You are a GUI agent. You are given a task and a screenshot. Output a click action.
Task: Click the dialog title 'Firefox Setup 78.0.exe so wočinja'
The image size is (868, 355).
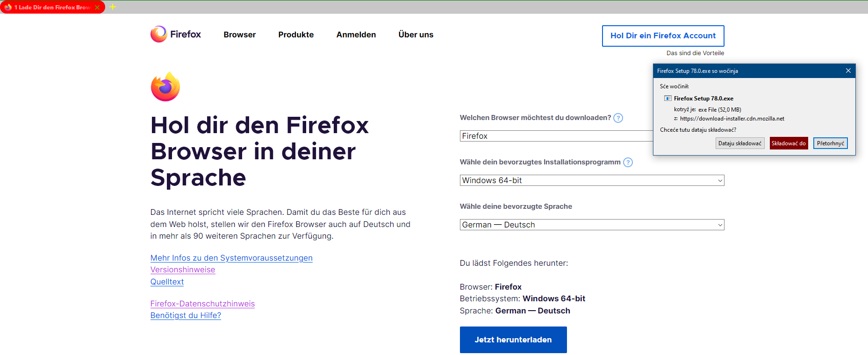pos(697,71)
